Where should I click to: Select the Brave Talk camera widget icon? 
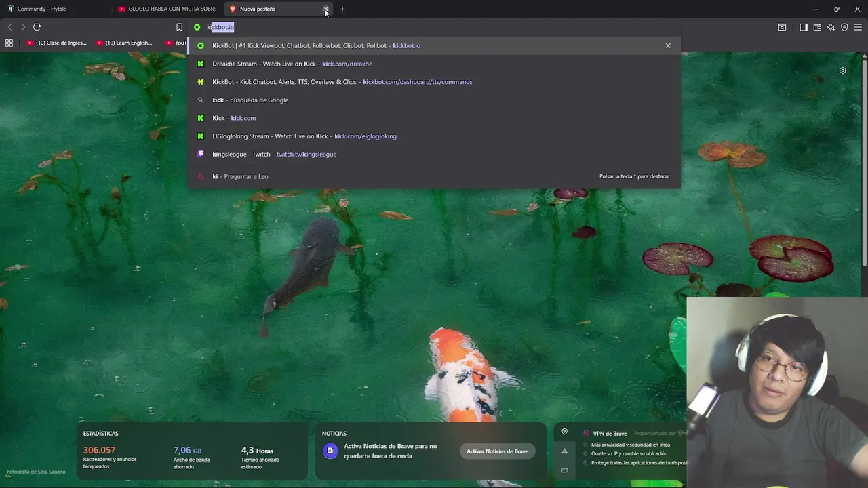(x=564, y=470)
